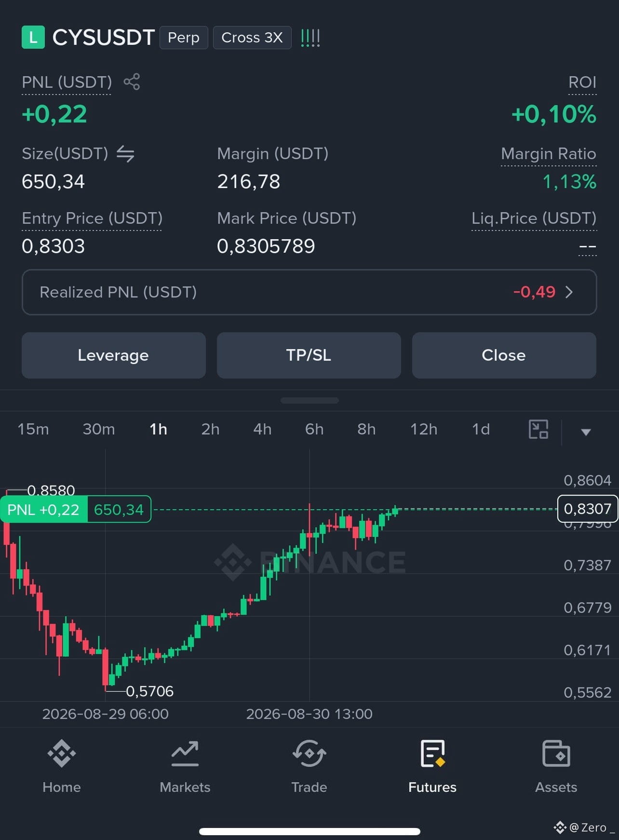
Task: Tap the 2026-08-30 13:00 time label
Action: click(x=309, y=714)
